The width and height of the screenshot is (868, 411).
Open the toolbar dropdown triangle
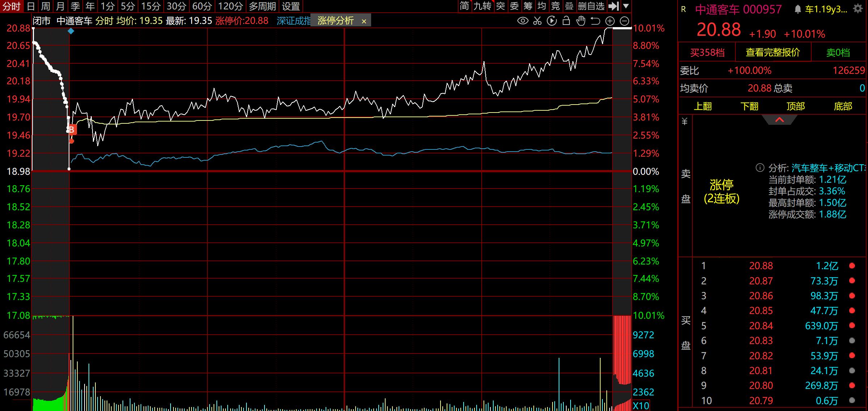tap(626, 6)
